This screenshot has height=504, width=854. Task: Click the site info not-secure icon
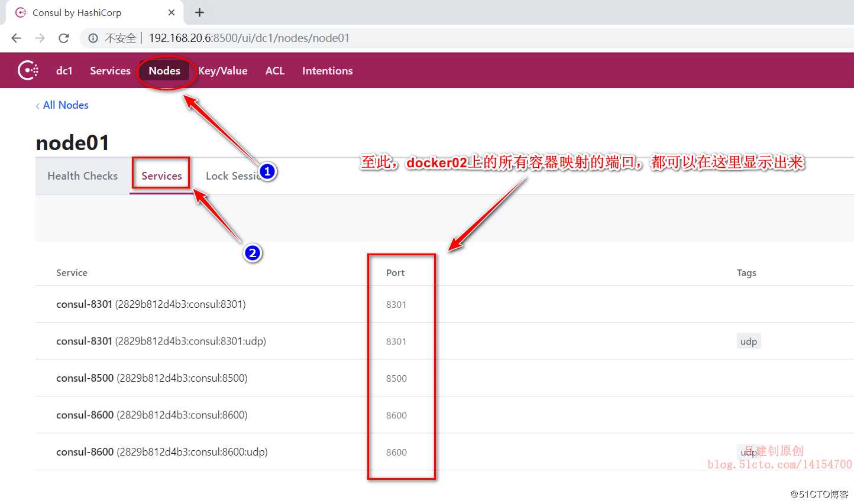[x=93, y=38]
